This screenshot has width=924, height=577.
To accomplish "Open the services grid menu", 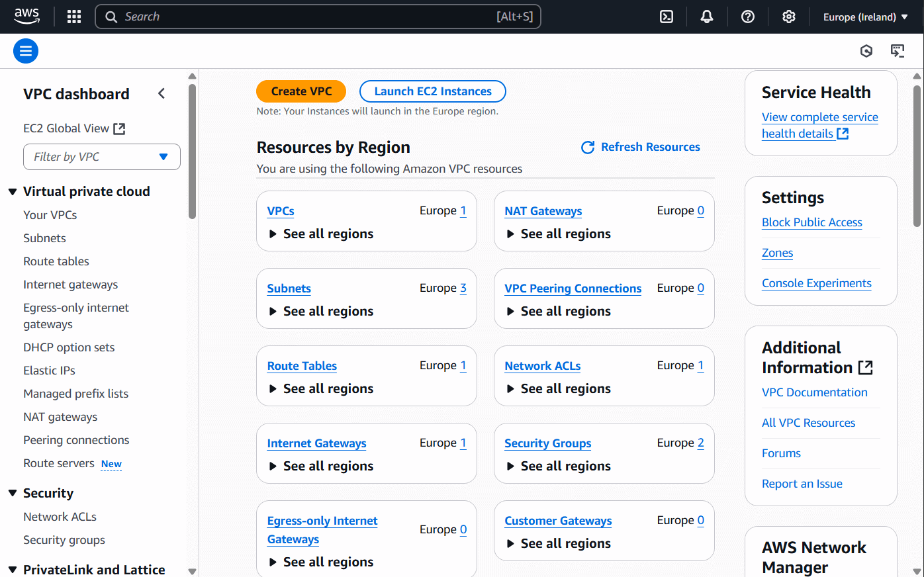I will (74, 17).
